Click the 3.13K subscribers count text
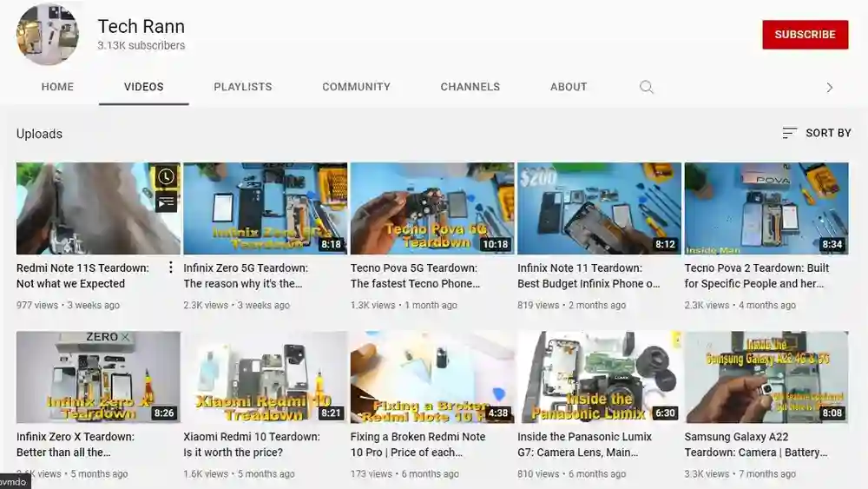This screenshot has width=868, height=489. (x=141, y=45)
